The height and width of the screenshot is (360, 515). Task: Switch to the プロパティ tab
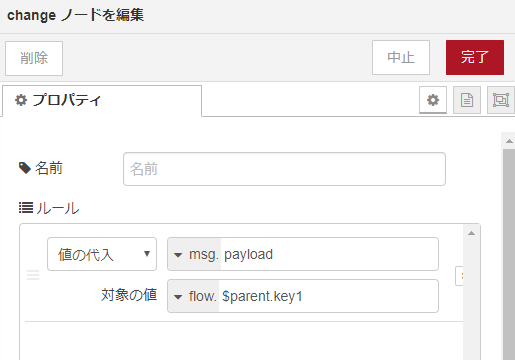coord(102,100)
